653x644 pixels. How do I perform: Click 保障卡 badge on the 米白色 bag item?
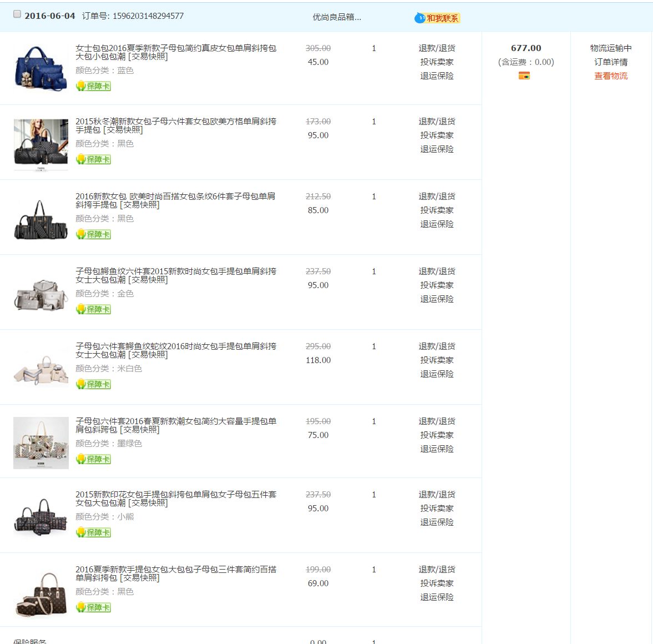click(x=93, y=384)
